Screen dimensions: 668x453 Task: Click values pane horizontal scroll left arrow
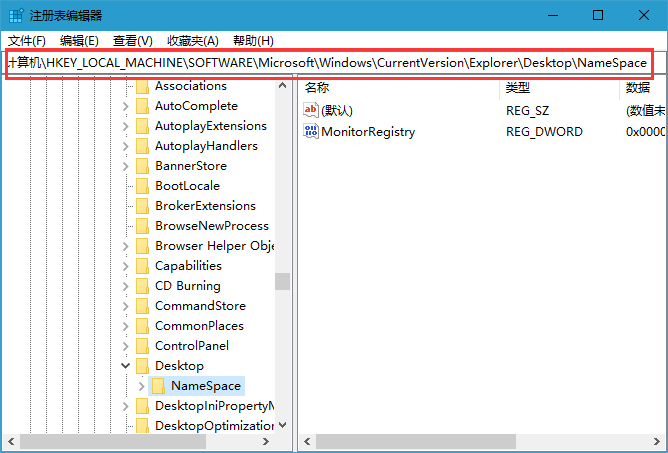point(307,441)
